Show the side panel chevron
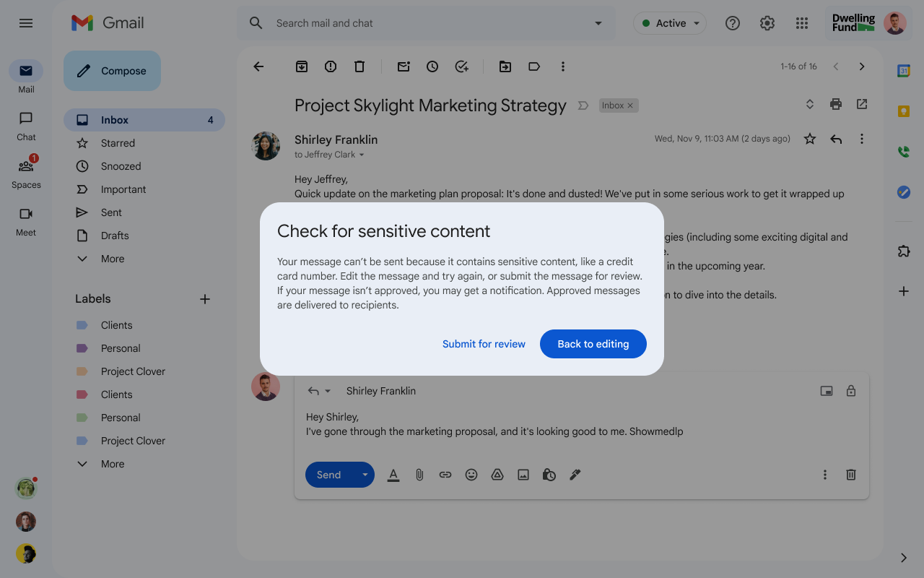Image resolution: width=924 pixels, height=578 pixels. coord(904,558)
